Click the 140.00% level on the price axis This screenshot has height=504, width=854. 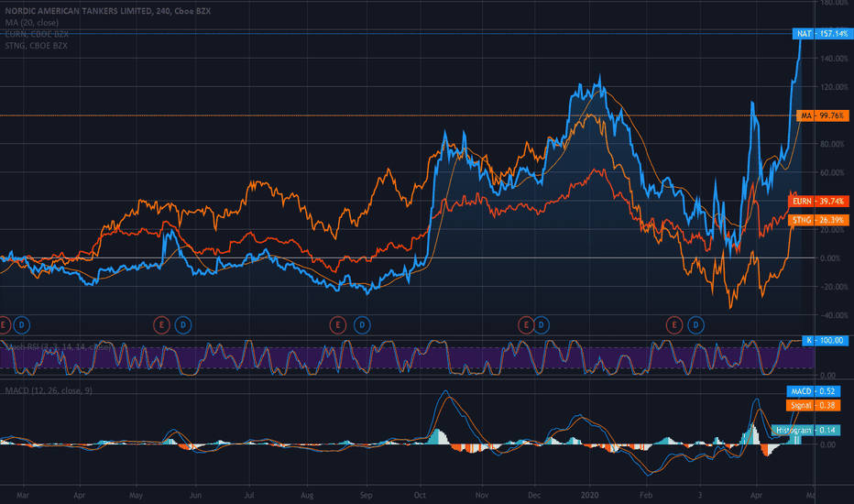coord(835,59)
